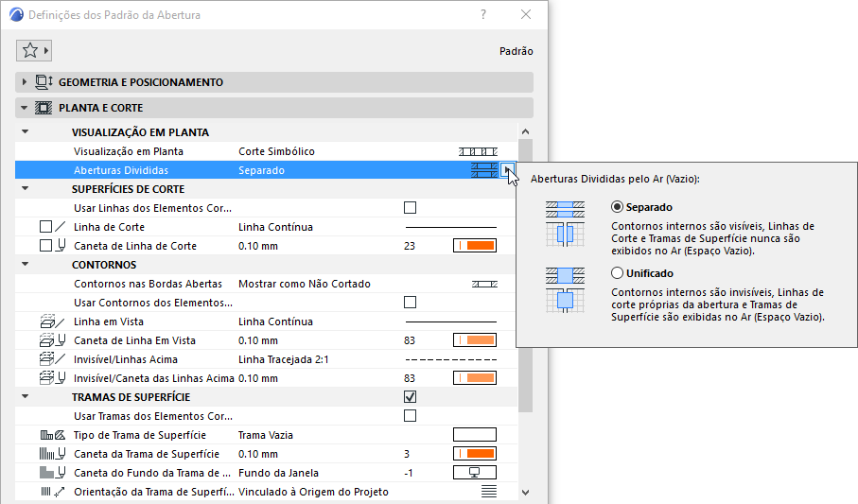Toggle Usar Linhas dos Elementos Cor... checkbox
The width and height of the screenshot is (858, 504).
click(410, 208)
